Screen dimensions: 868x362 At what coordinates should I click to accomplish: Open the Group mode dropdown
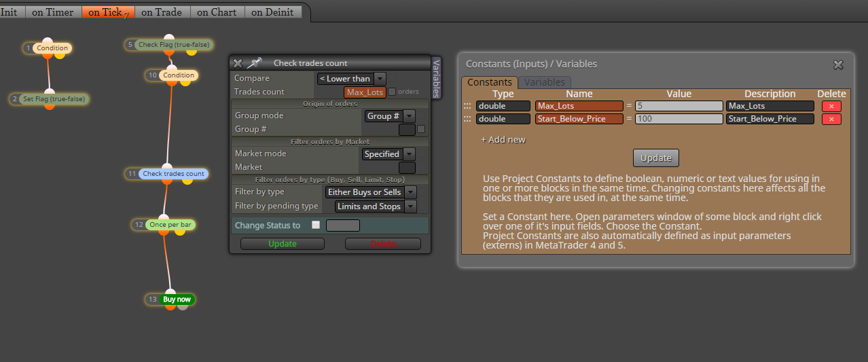click(x=391, y=116)
